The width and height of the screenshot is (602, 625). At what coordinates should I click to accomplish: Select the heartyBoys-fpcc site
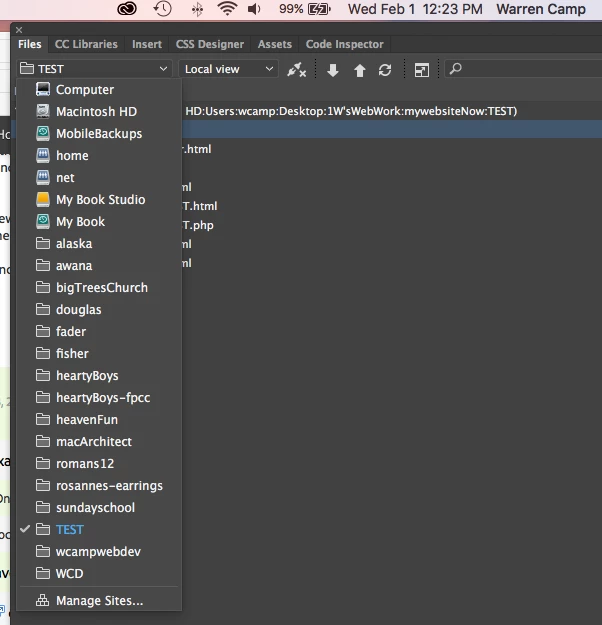coord(99,397)
